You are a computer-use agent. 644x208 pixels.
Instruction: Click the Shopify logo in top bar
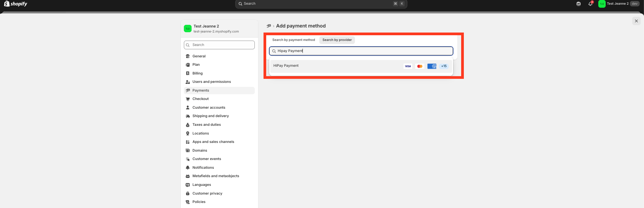tap(15, 4)
